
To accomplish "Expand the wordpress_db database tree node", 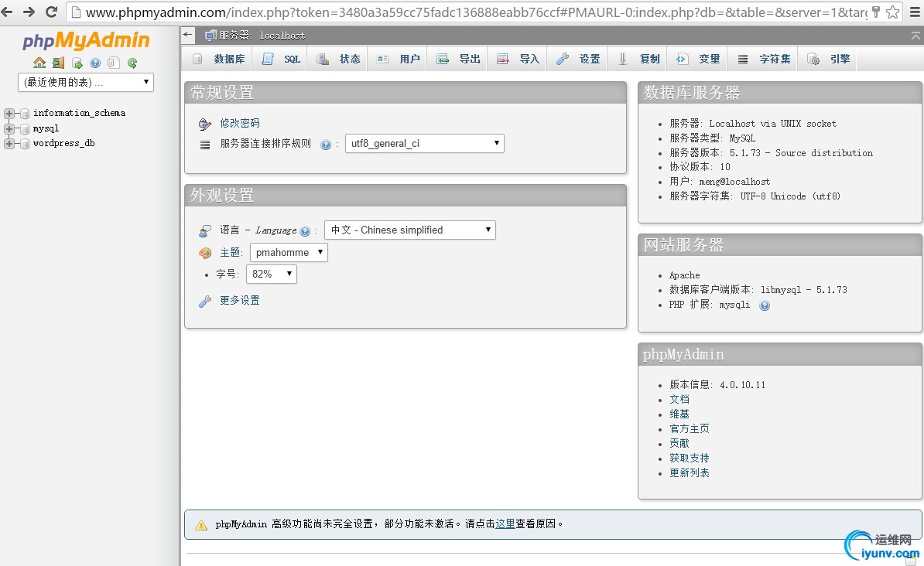I will coord(9,143).
